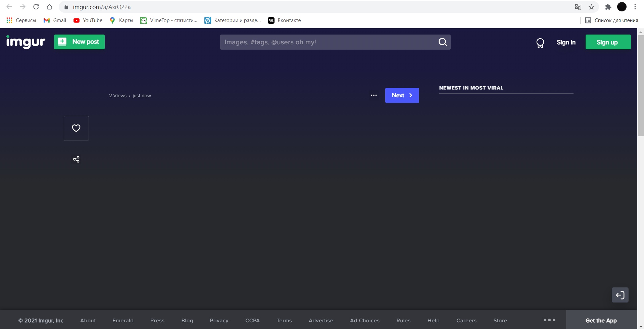Click the Google Translate icon in address bar
Viewport: 644px width, 329px height.
[578, 7]
